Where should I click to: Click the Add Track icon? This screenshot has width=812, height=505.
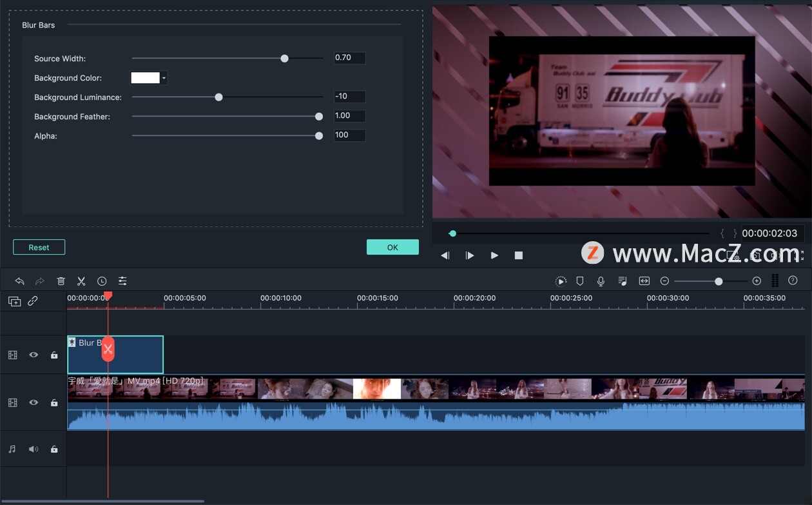tap(14, 301)
